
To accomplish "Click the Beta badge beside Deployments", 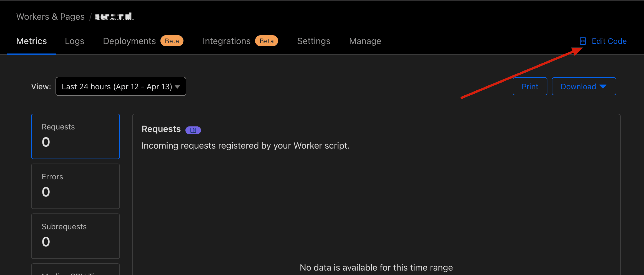I will [172, 41].
